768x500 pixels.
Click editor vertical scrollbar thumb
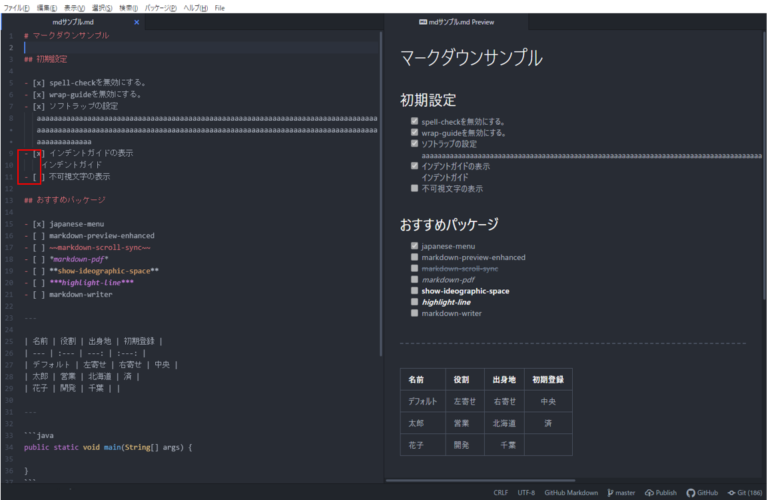(381, 194)
